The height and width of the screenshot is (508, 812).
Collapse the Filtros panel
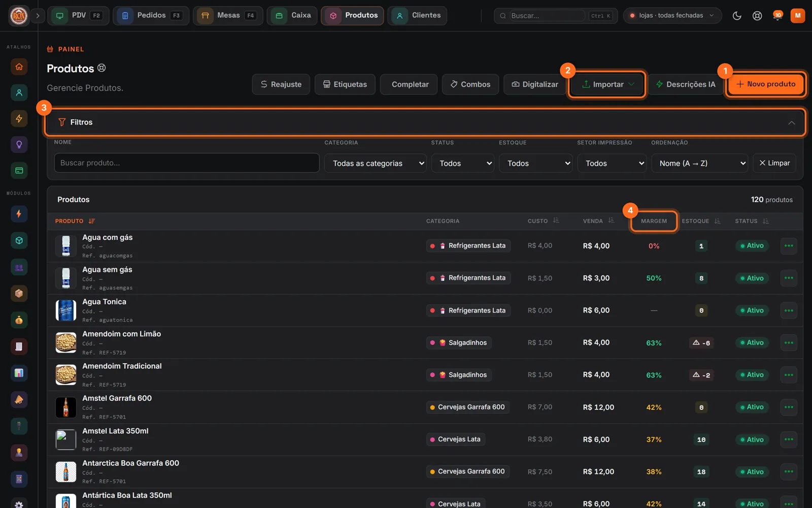(791, 122)
